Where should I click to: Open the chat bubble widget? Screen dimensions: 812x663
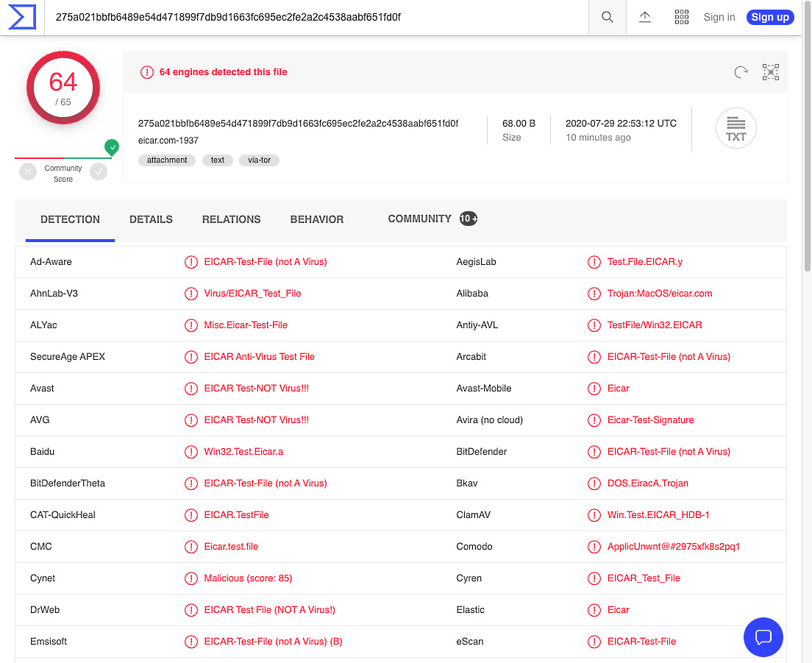pyautogui.click(x=763, y=637)
